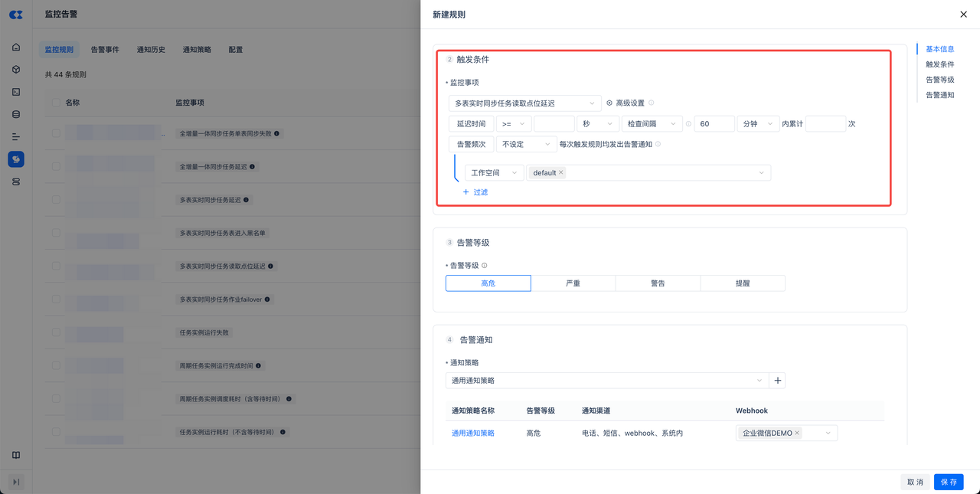Add a condition via the 过滤 link

475,192
